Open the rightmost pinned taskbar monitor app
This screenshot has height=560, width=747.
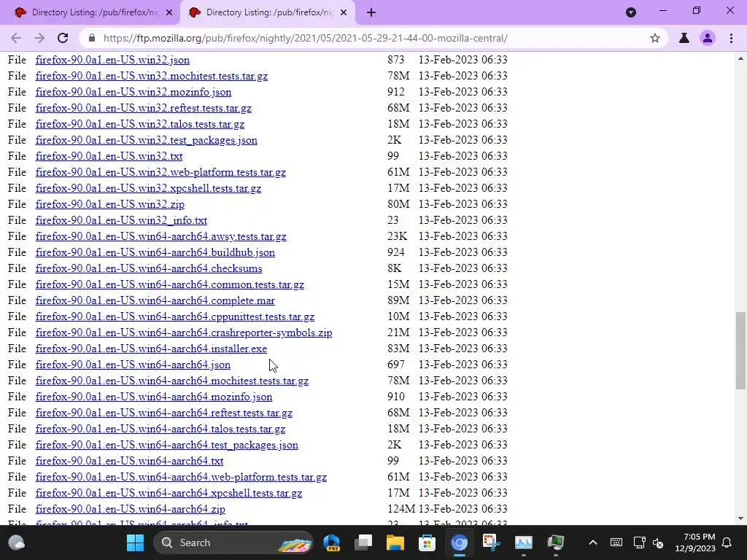pyautogui.click(x=555, y=542)
